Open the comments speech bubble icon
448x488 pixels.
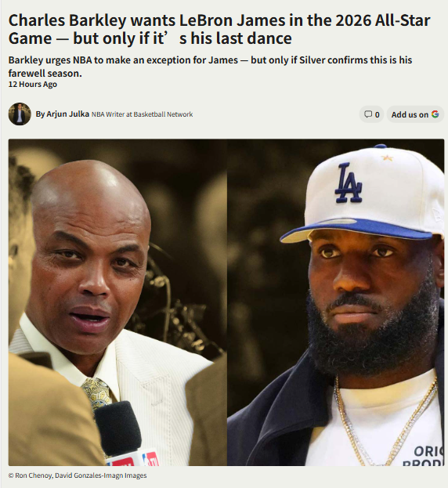[x=368, y=114]
